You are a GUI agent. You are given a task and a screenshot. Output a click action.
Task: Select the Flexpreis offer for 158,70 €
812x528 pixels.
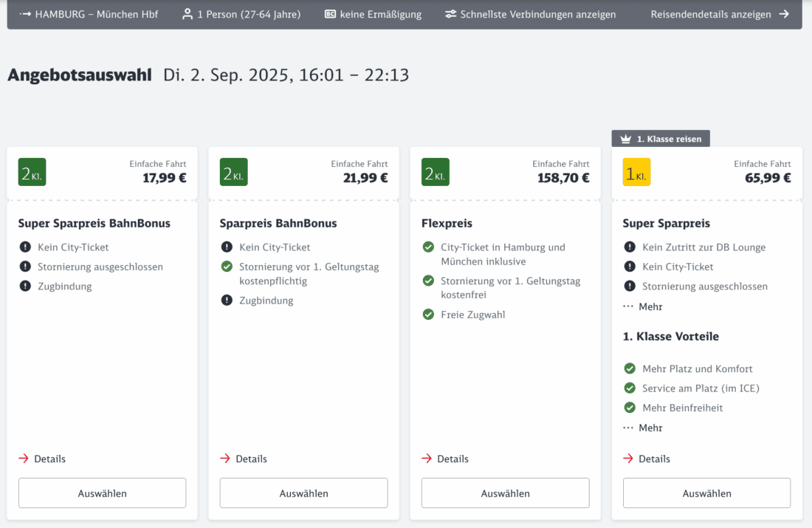pyautogui.click(x=505, y=493)
